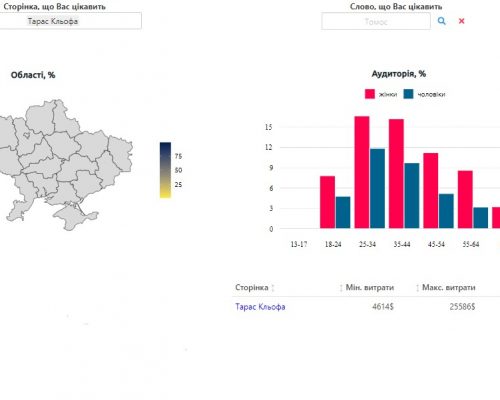Open Тарас Кльофа link in table

pos(260,307)
